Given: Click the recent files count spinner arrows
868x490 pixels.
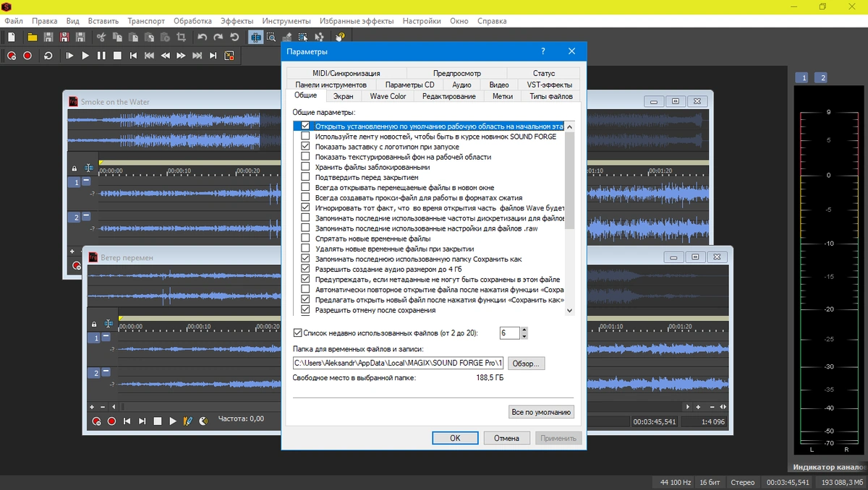Looking at the screenshot, I should click(524, 333).
